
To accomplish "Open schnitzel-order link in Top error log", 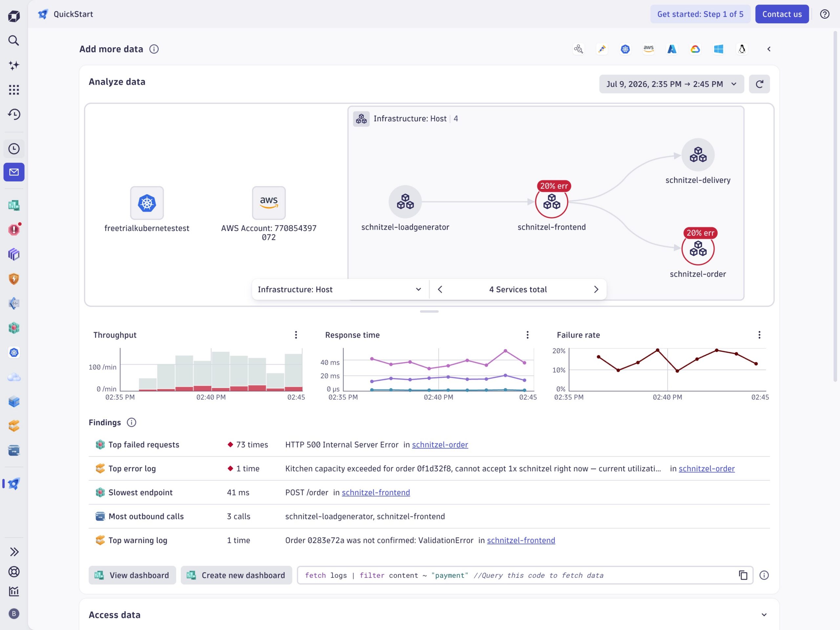I will pyautogui.click(x=707, y=469).
